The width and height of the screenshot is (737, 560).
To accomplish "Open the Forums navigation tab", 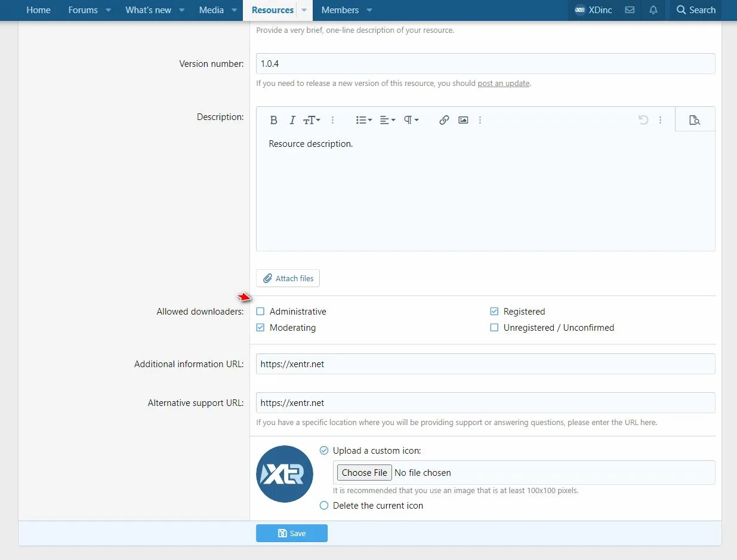I will (82, 10).
